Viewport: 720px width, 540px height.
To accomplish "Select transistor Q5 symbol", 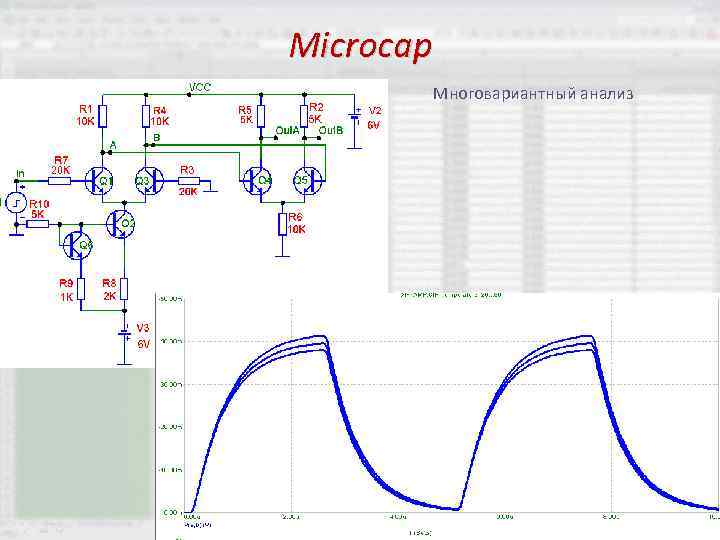I will click(x=308, y=181).
